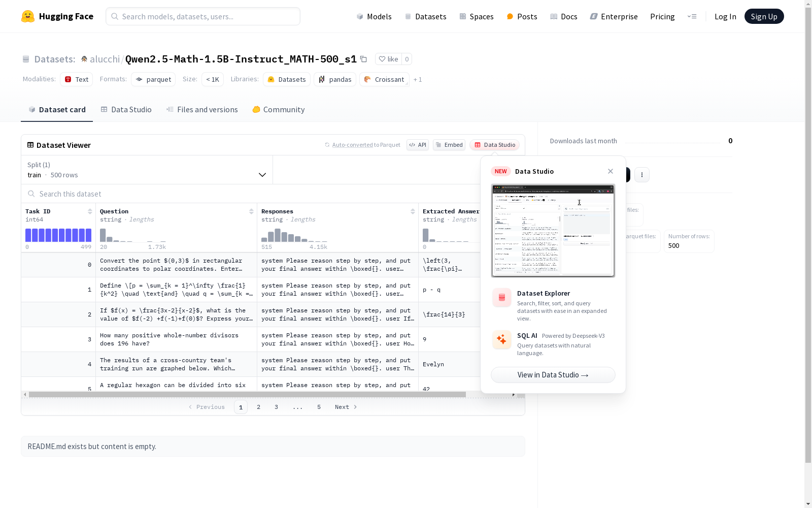The image size is (812, 508).
Task: Click the Data Studio button in viewer header
Action: (x=495, y=145)
